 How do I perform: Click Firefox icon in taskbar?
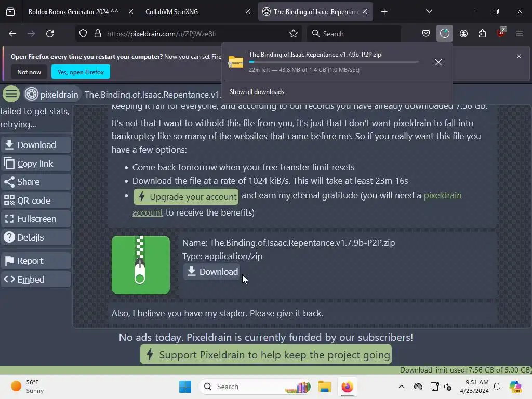click(348, 387)
